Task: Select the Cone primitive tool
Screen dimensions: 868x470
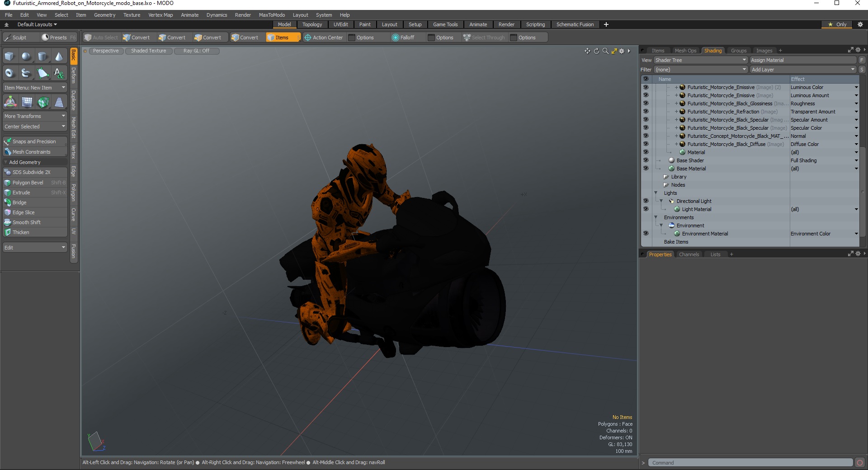Action: pyautogui.click(x=59, y=56)
